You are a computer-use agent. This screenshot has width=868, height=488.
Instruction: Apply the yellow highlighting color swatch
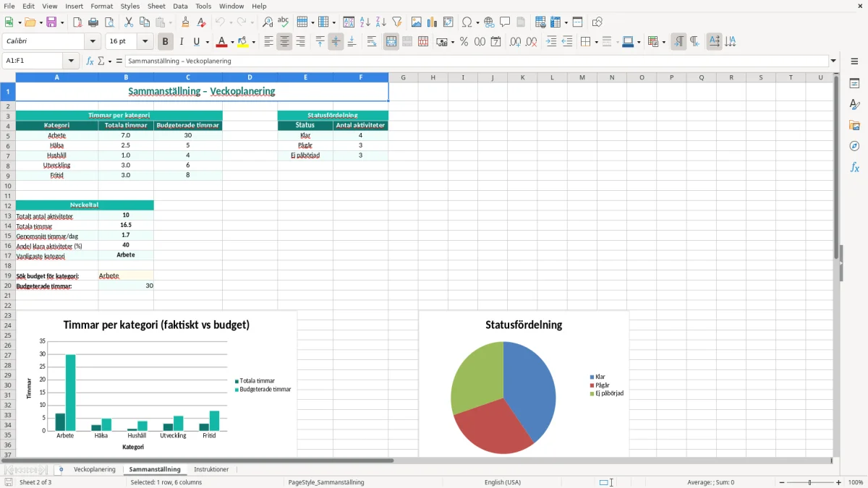click(x=243, y=42)
